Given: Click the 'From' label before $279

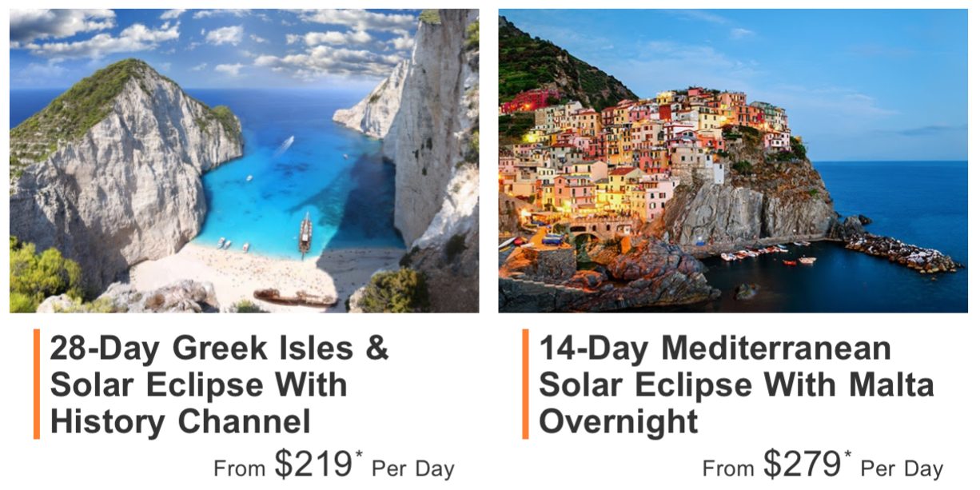Looking at the screenshot, I should coord(729,468).
